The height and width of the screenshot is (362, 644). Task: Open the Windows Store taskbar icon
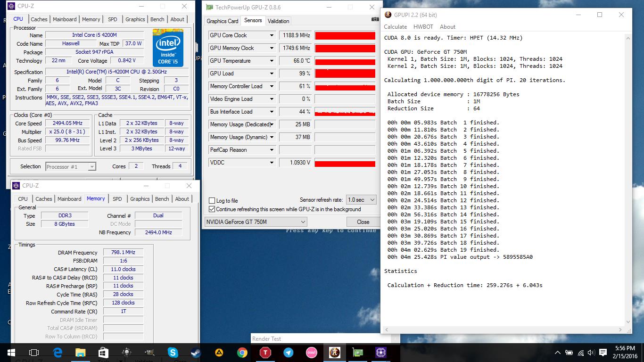click(104, 353)
